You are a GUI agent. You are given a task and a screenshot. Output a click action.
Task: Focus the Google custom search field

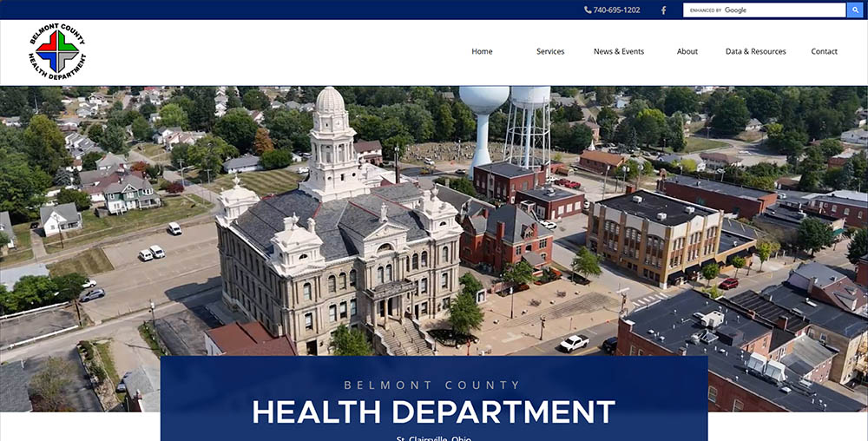click(x=765, y=10)
